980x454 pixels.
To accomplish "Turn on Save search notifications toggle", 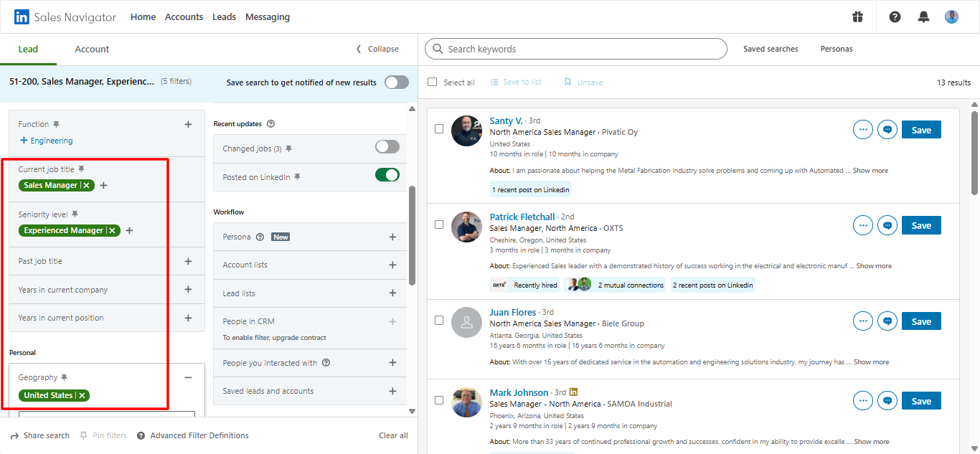I will (396, 82).
